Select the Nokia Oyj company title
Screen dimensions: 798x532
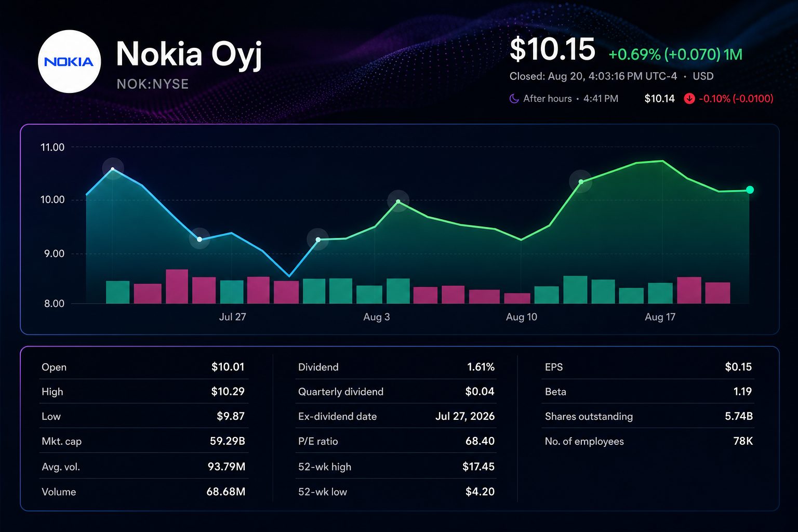189,55
